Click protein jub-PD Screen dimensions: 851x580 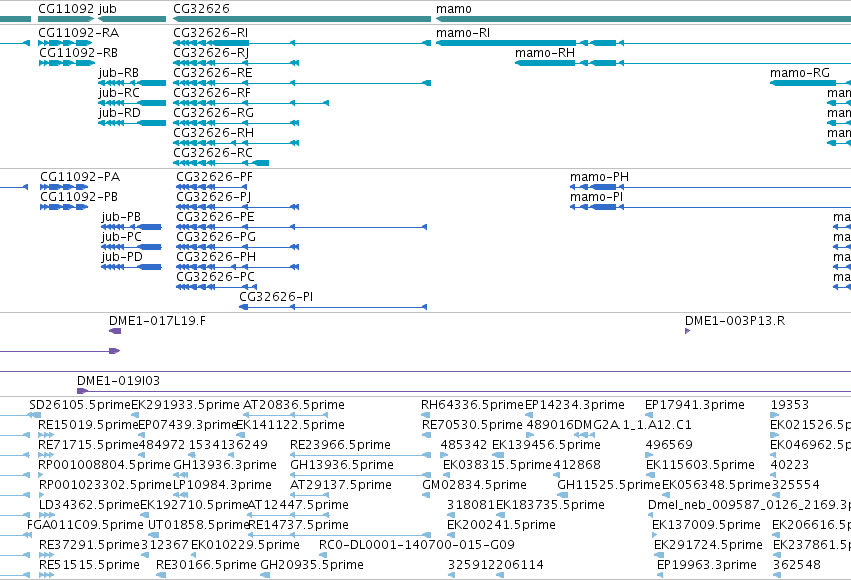point(122,258)
